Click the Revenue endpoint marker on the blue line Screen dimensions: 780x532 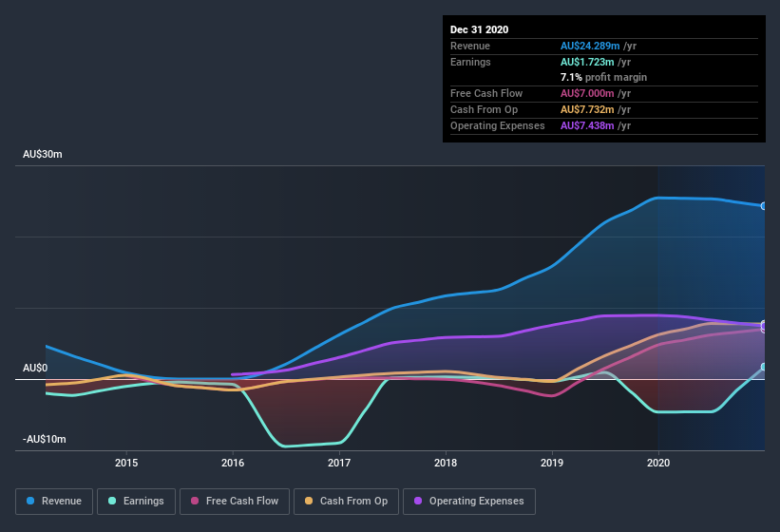[764, 206]
